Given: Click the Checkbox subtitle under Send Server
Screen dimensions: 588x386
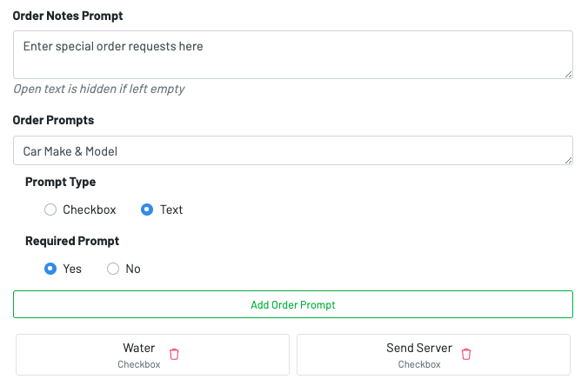Looking at the screenshot, I should 419,364.
